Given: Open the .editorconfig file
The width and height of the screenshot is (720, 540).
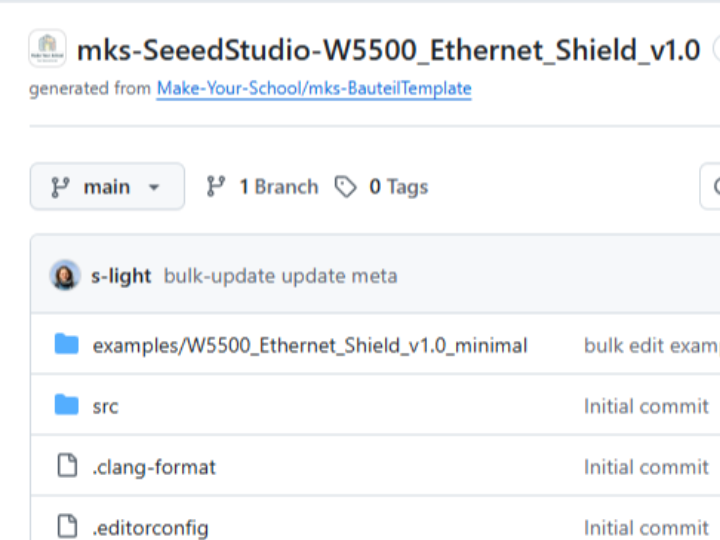Looking at the screenshot, I should (x=150, y=527).
